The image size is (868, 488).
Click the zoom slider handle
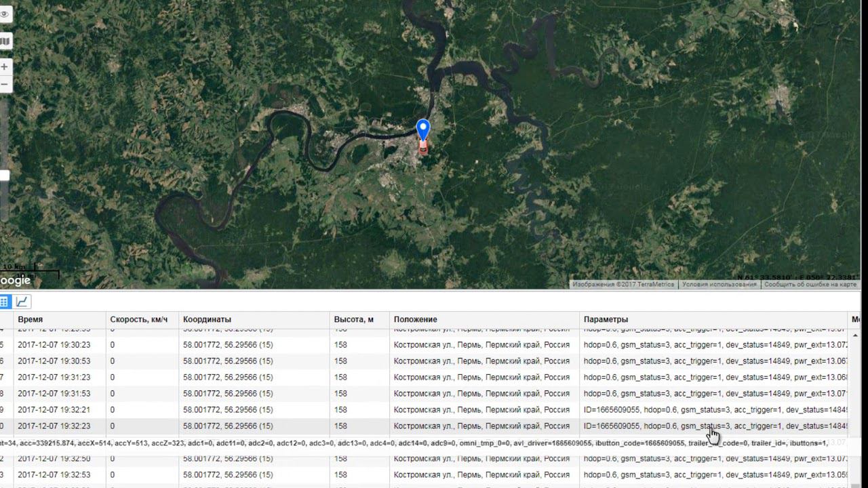pos(4,176)
